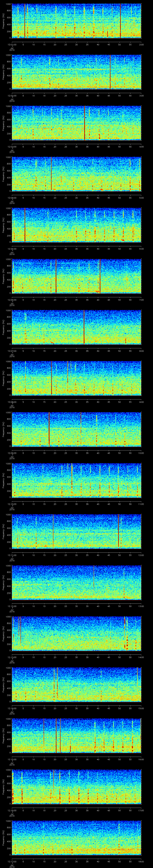153x868 pixels.
Task: Open the spectrogram panel starting at 12:15:00
Action: pos(77,736)
